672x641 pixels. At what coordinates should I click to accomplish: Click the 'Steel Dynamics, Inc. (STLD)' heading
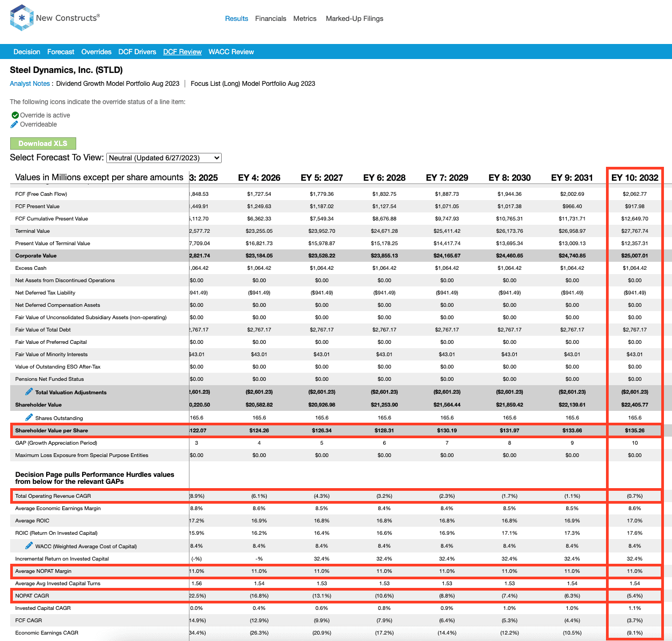pyautogui.click(x=66, y=70)
